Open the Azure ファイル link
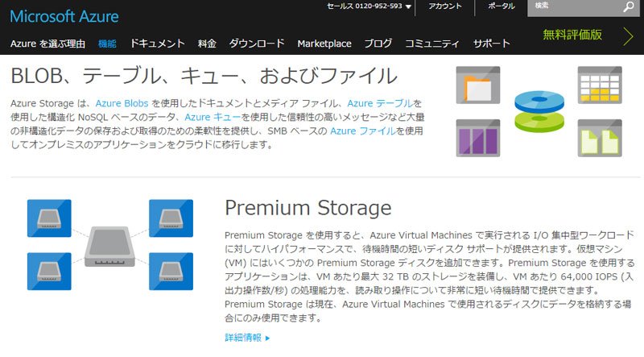Screen dimensions: 644x357 point(363,131)
